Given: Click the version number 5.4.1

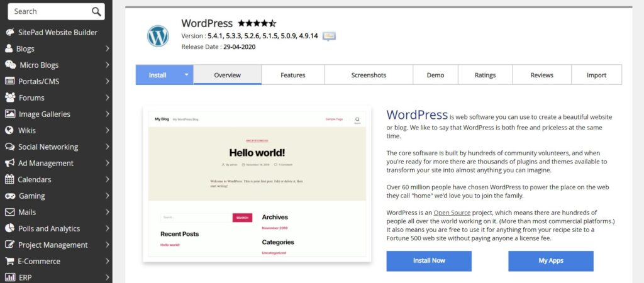Looking at the screenshot, I should click(x=215, y=36).
